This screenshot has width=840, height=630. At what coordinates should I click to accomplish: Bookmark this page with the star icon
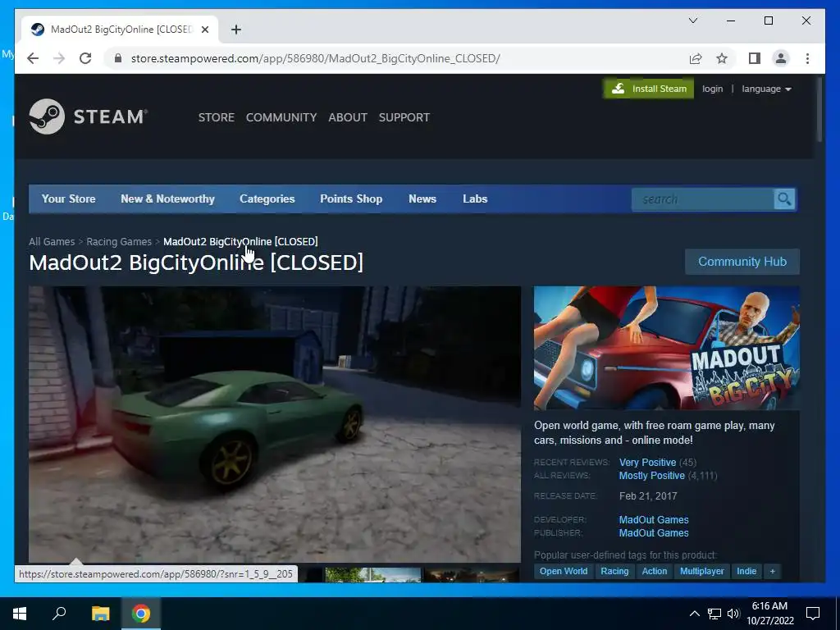coord(722,58)
